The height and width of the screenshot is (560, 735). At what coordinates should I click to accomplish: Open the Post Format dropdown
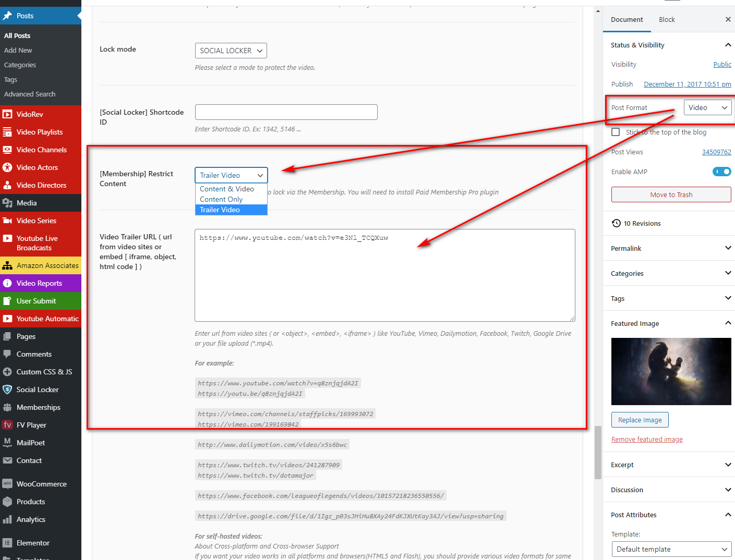pyautogui.click(x=707, y=107)
